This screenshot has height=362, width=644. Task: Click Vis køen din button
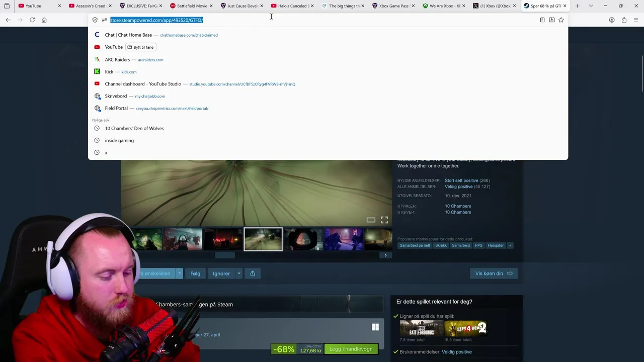click(x=494, y=274)
